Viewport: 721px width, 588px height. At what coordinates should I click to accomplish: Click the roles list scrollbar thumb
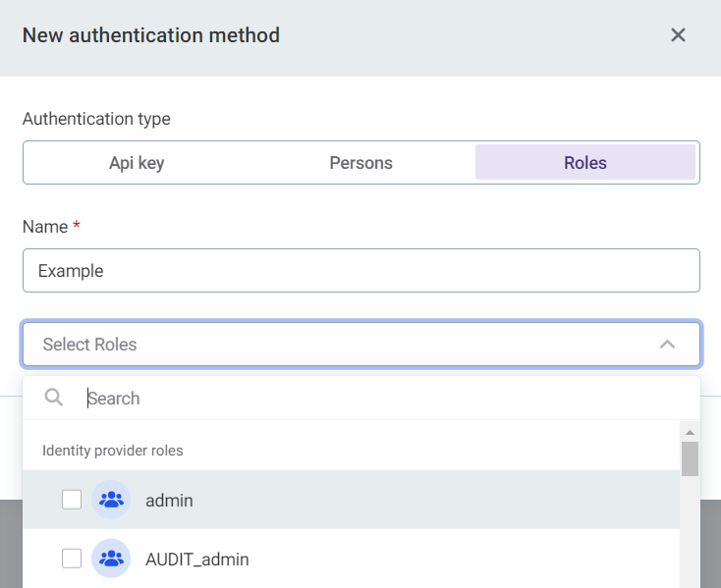click(690, 457)
